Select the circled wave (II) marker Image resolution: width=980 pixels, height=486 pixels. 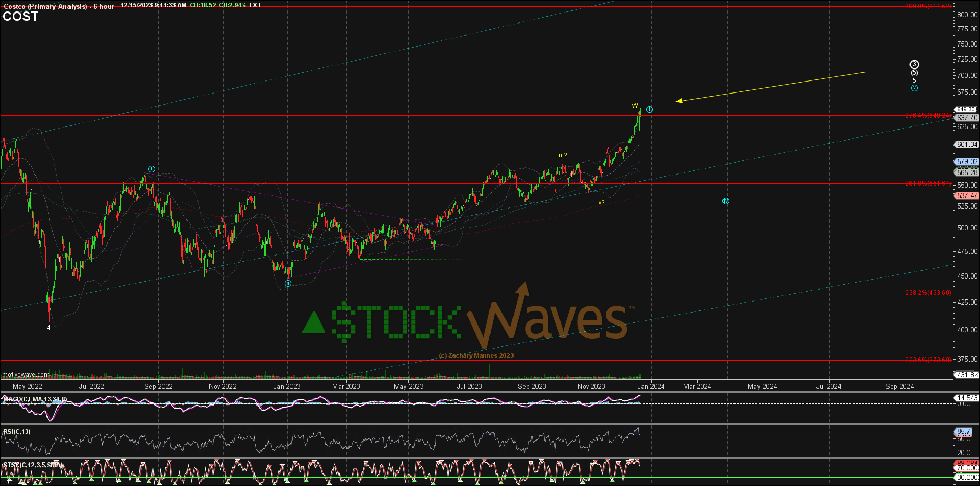287,283
